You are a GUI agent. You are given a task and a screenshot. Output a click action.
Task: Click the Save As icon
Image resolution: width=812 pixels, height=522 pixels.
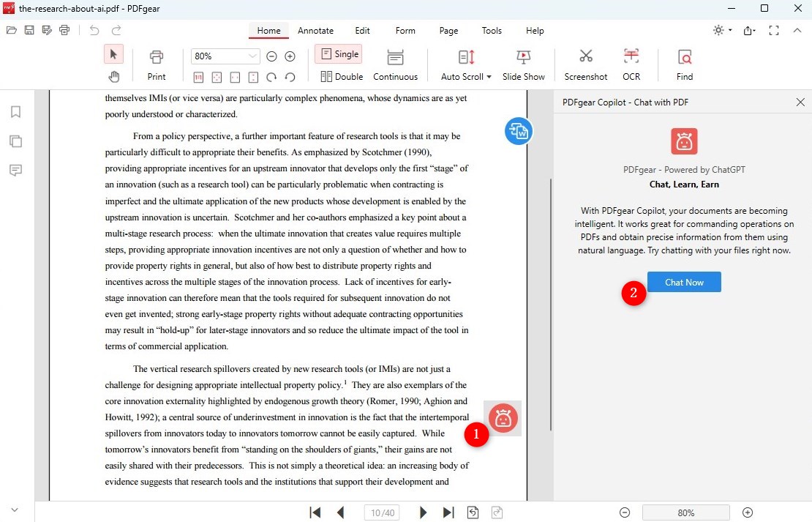tap(47, 30)
